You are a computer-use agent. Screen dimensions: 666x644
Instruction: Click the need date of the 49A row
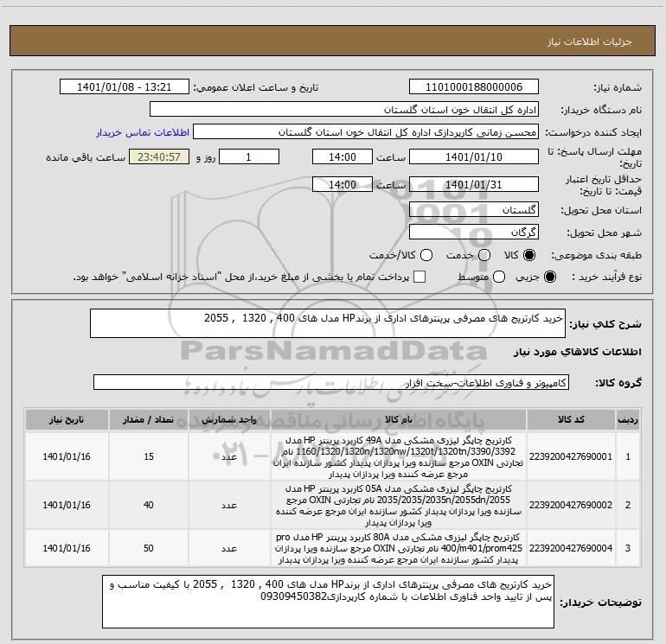(x=67, y=456)
